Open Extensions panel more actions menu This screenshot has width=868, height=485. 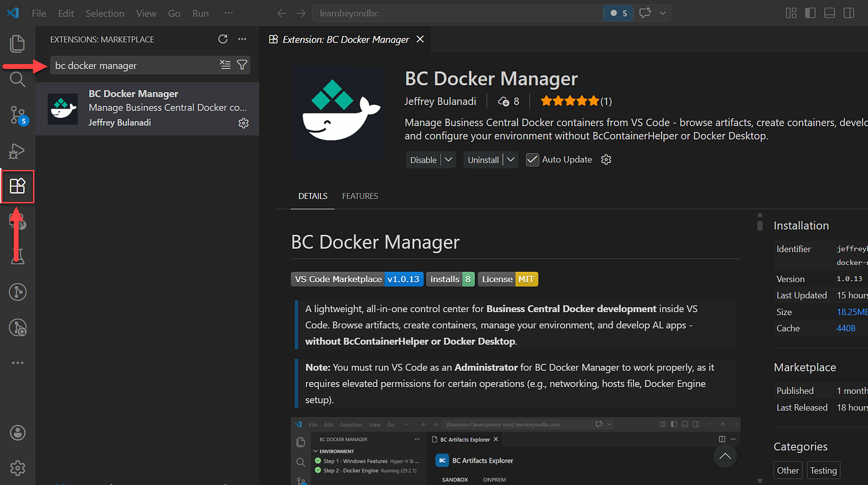[242, 39]
